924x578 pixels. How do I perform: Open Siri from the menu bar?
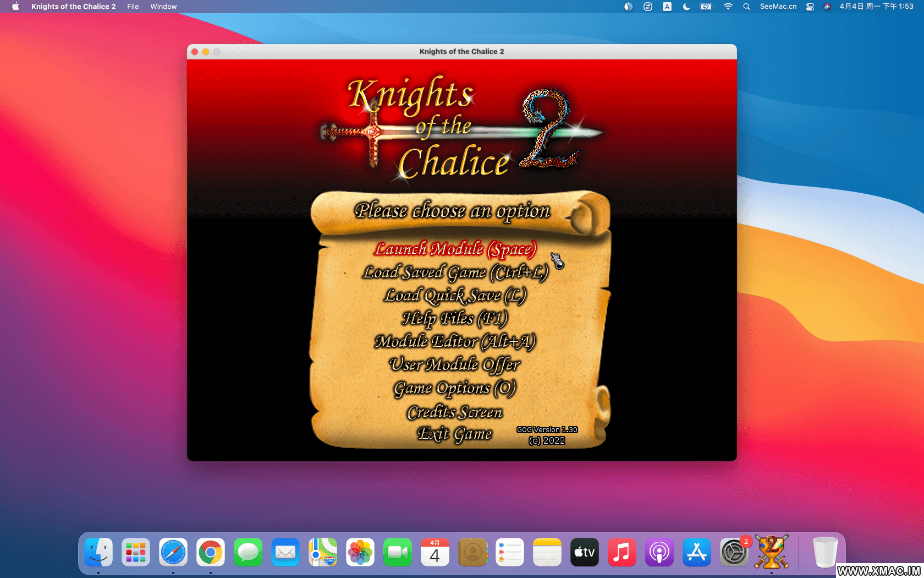(x=827, y=7)
